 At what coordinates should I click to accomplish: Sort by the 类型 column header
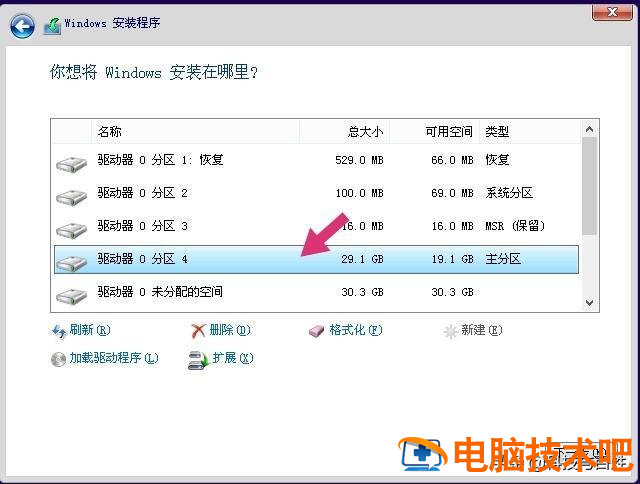(530, 132)
